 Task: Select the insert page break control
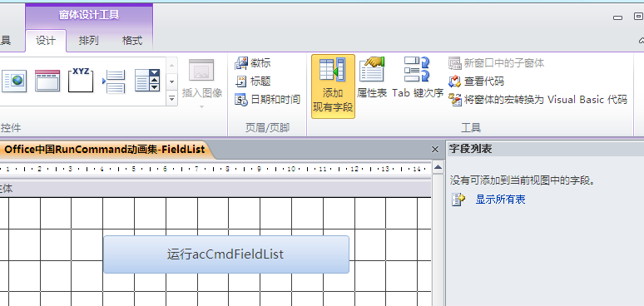click(x=114, y=81)
